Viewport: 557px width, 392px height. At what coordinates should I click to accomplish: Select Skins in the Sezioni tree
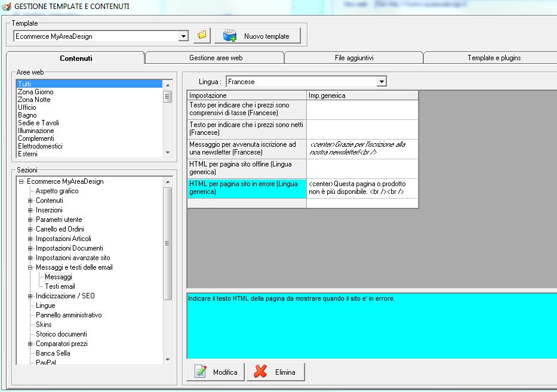click(x=44, y=325)
